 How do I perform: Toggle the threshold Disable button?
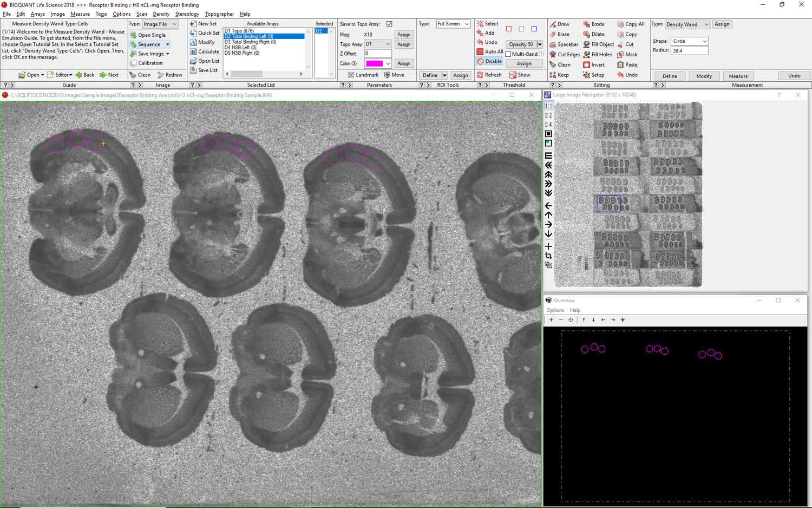tap(489, 62)
